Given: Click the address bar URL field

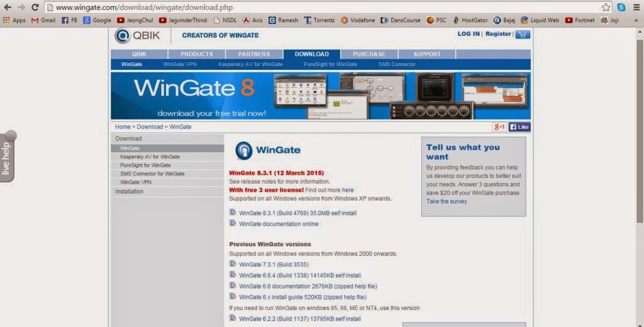Looking at the screenshot, I should (x=323, y=8).
